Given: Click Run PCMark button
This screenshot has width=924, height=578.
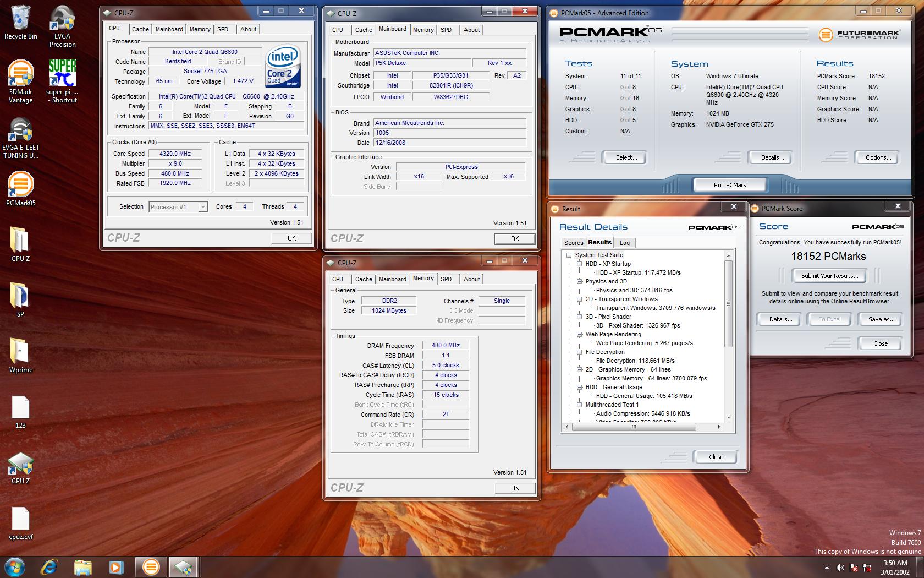Looking at the screenshot, I should (x=730, y=185).
